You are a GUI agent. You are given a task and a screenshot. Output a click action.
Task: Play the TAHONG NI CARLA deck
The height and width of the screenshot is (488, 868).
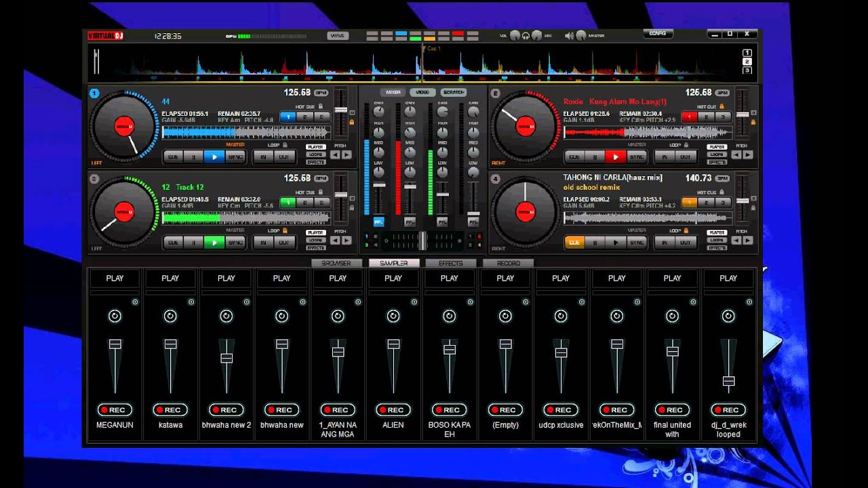point(616,242)
